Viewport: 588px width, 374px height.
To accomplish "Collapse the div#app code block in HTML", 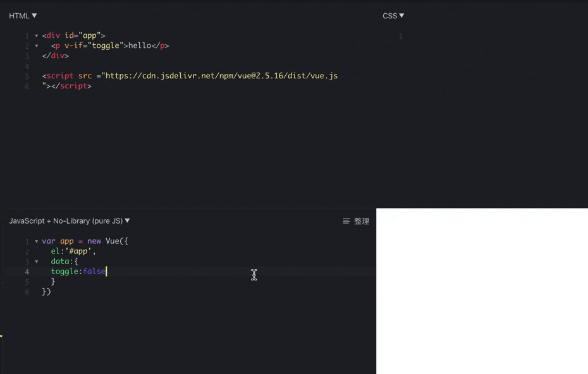I will tap(36, 35).
